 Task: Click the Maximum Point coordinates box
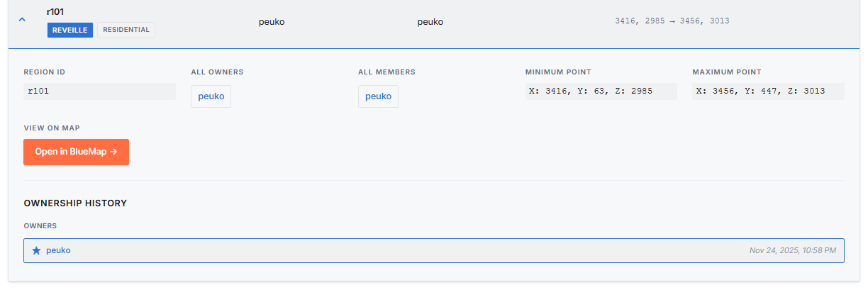768,91
